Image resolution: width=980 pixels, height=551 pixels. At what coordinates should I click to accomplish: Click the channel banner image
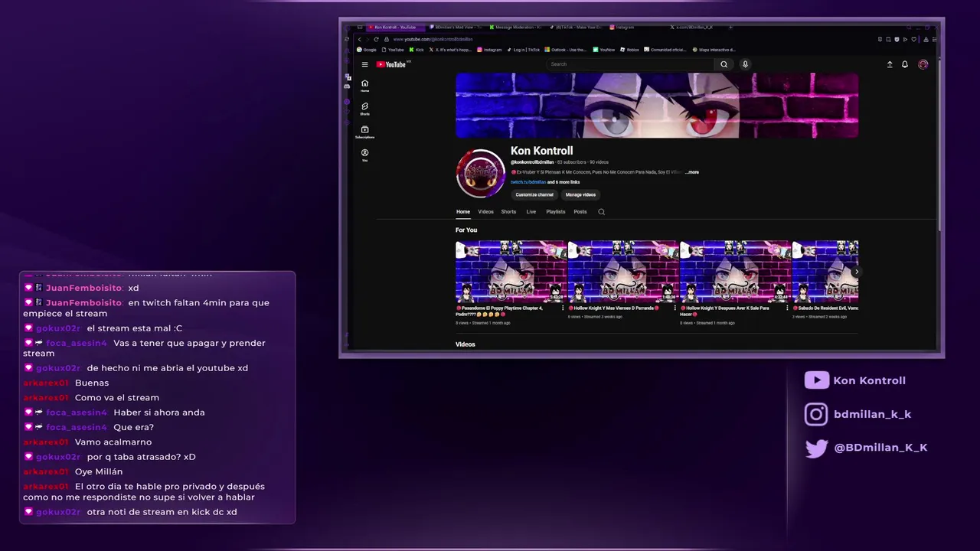click(x=657, y=106)
